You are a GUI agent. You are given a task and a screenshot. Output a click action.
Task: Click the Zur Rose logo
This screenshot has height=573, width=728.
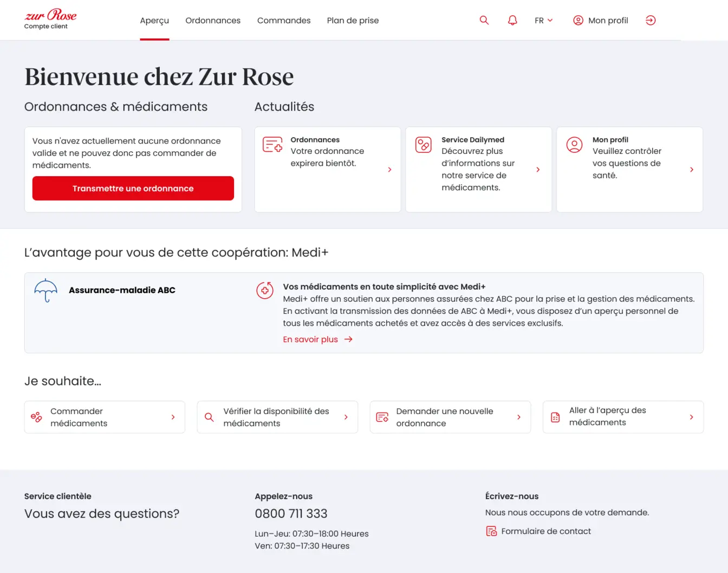pos(50,15)
